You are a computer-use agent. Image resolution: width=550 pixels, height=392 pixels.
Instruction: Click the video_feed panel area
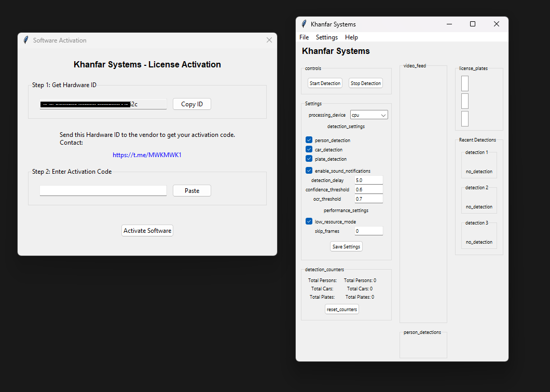click(x=423, y=194)
